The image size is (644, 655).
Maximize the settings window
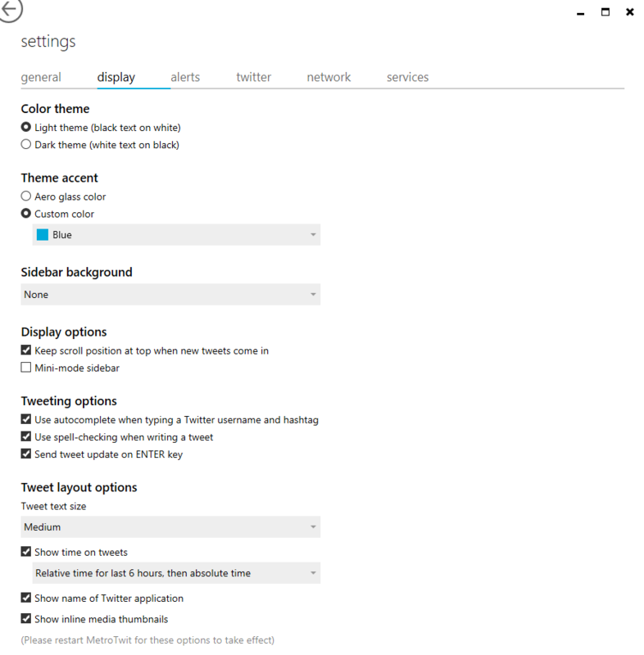[x=605, y=12]
